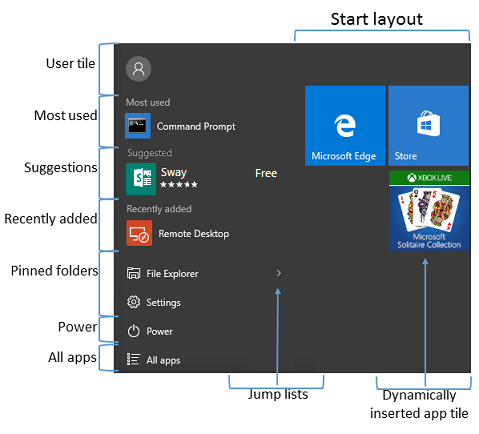
Task: Click the File Explorer folder icon
Action: pyautogui.click(x=133, y=273)
